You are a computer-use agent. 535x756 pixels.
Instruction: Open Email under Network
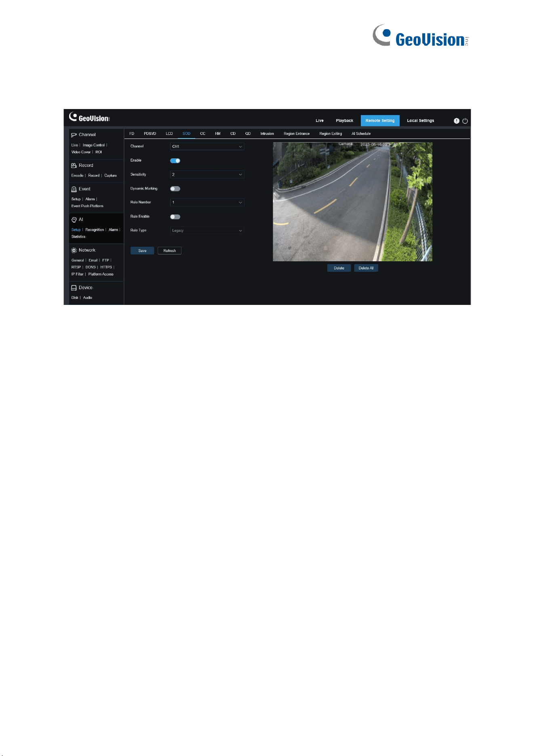(x=93, y=260)
